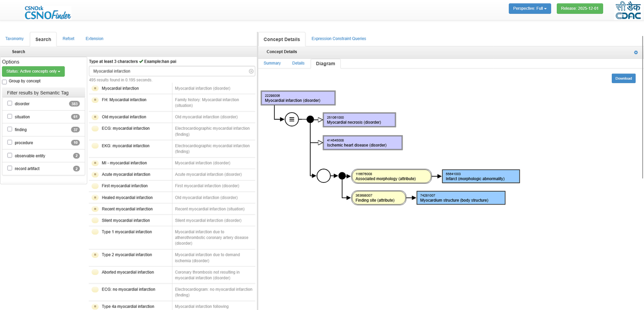Click icon beside Silent myocardial infarction

(x=95, y=220)
